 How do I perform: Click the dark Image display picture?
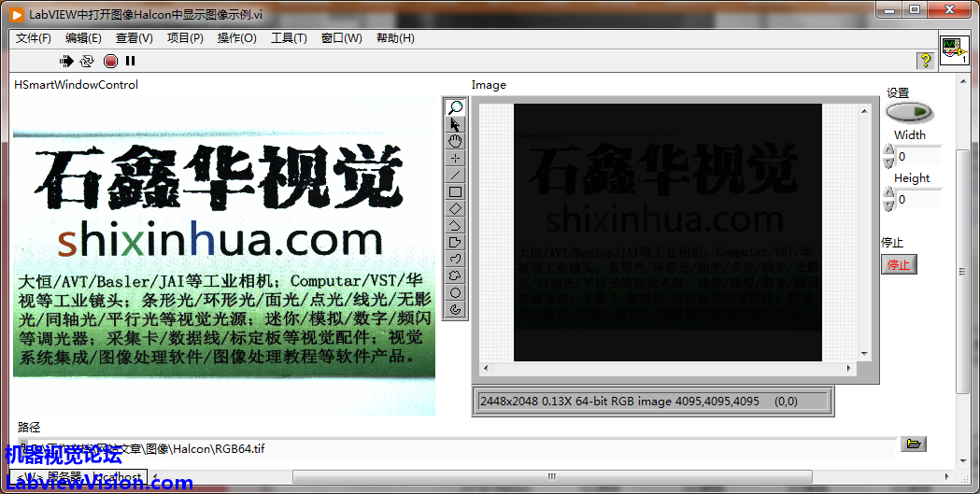coord(667,233)
